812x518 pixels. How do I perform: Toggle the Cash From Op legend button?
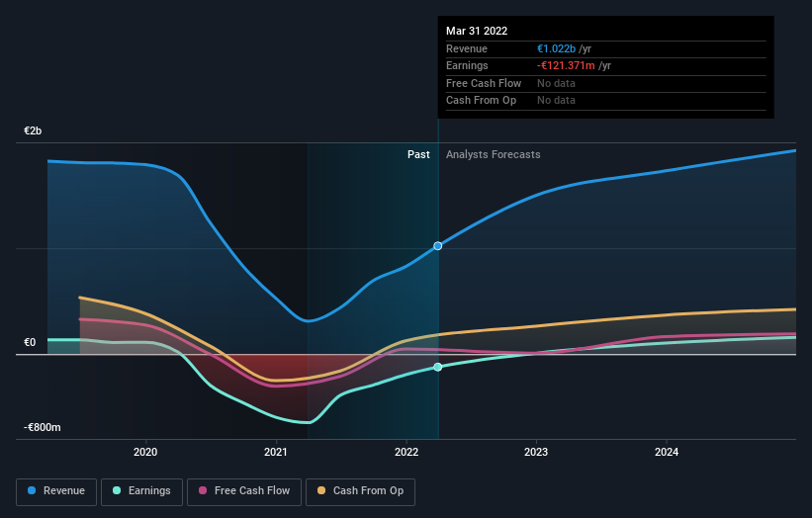click(x=360, y=491)
